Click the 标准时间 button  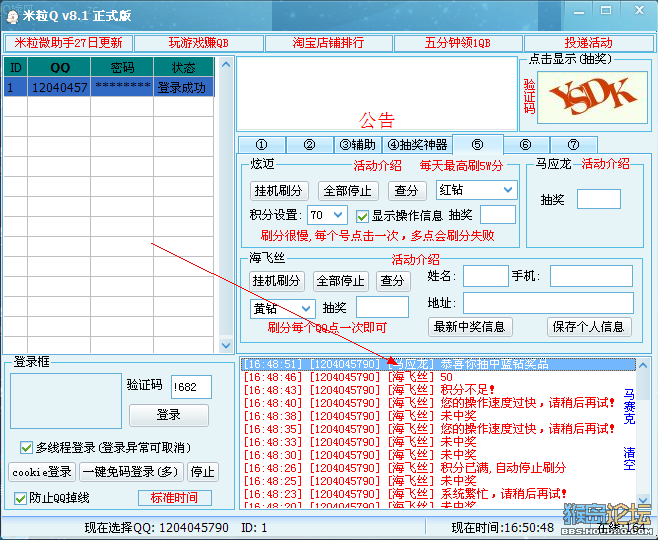[x=175, y=498]
